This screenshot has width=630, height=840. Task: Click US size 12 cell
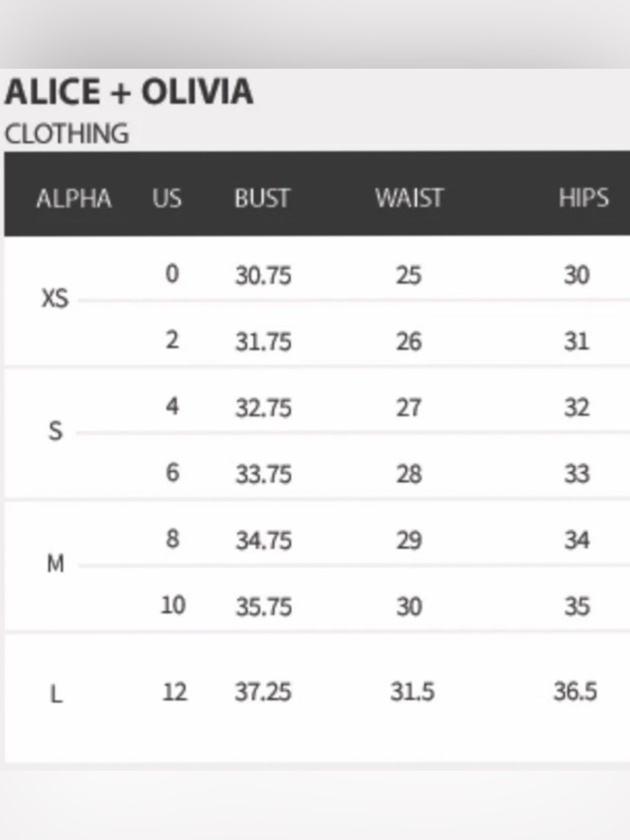pyautogui.click(x=175, y=693)
